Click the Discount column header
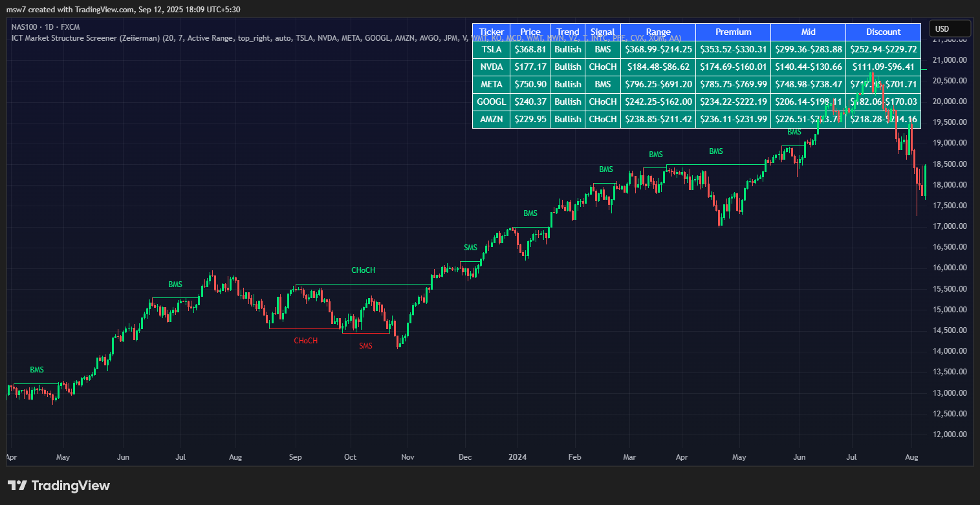Viewport: 980px width, 505px height. tap(884, 32)
